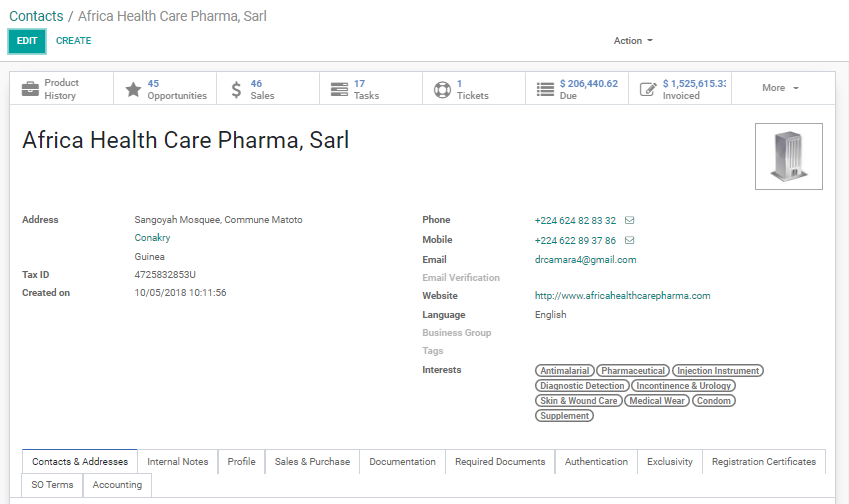Click the Incontinence & Urology interest tag
849x504 pixels.
pos(683,386)
